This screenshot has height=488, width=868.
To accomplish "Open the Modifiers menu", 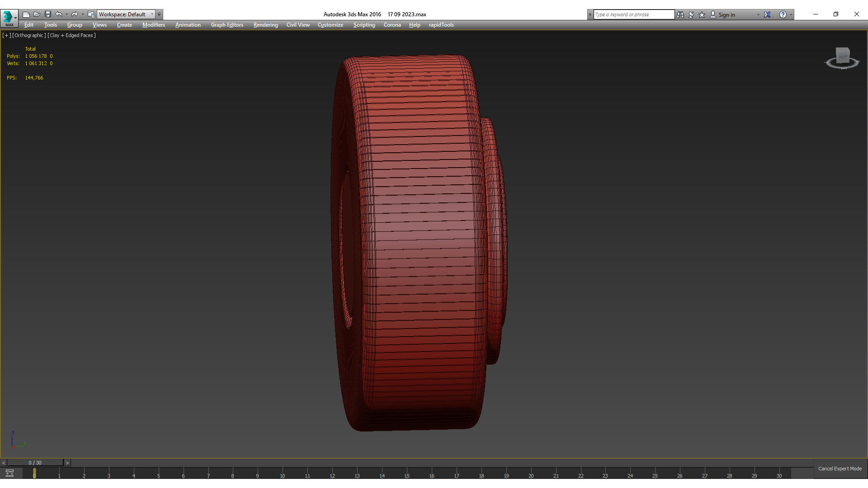I will click(154, 25).
